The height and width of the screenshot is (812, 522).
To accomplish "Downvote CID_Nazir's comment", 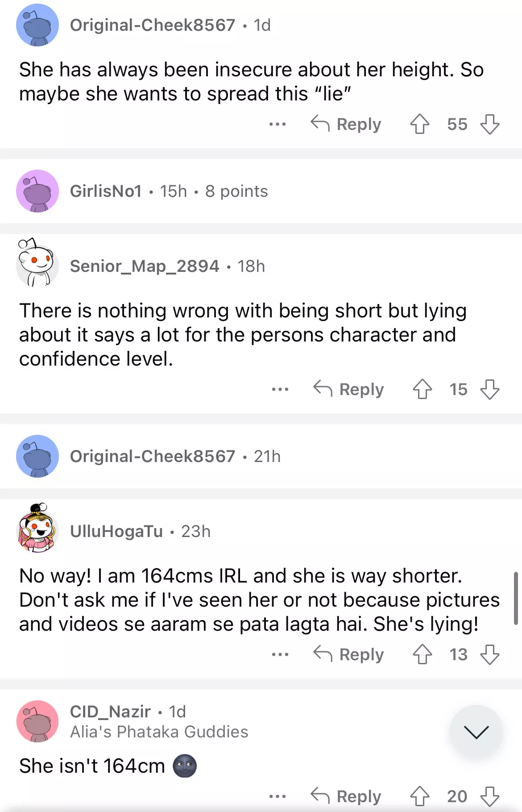I will point(489,796).
